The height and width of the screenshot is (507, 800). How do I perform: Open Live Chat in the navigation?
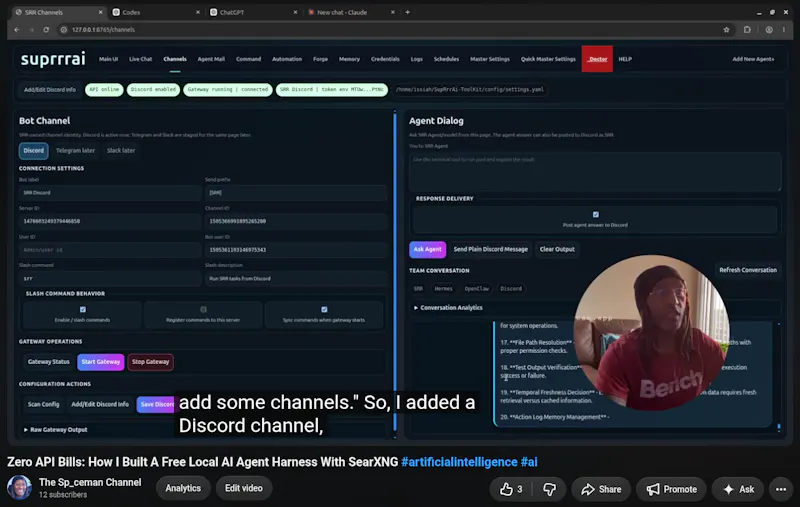pyautogui.click(x=140, y=59)
